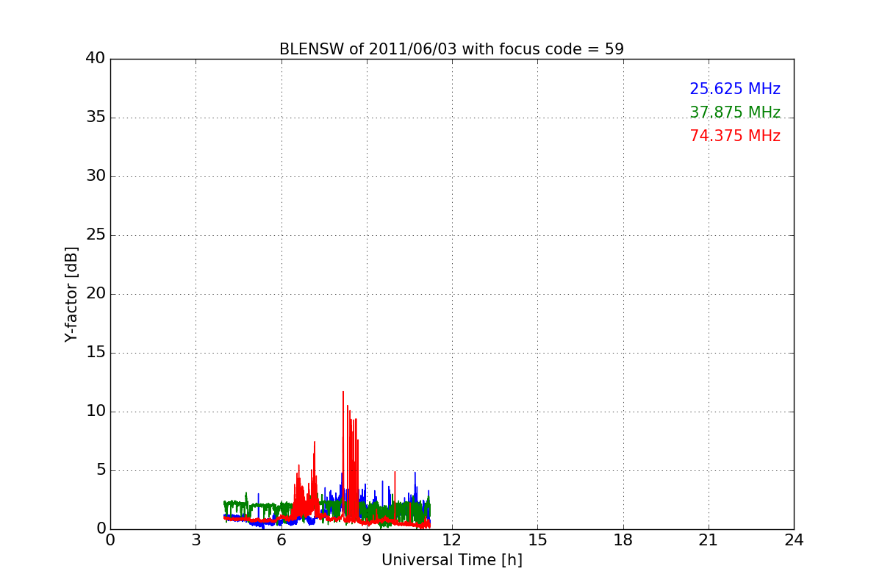Click y-axis tick label '35'

(x=96, y=118)
